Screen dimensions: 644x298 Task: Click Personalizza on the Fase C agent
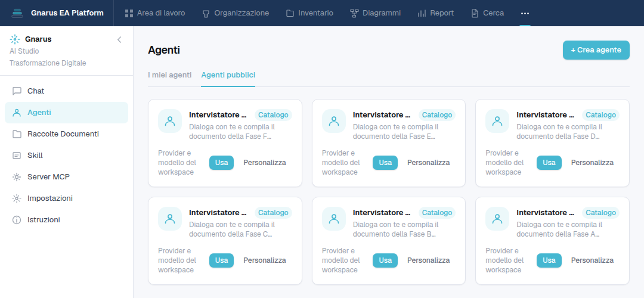point(265,260)
